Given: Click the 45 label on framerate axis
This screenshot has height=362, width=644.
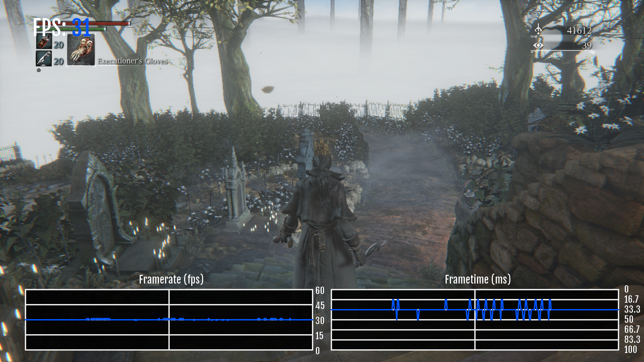Looking at the screenshot, I should coord(320,306).
